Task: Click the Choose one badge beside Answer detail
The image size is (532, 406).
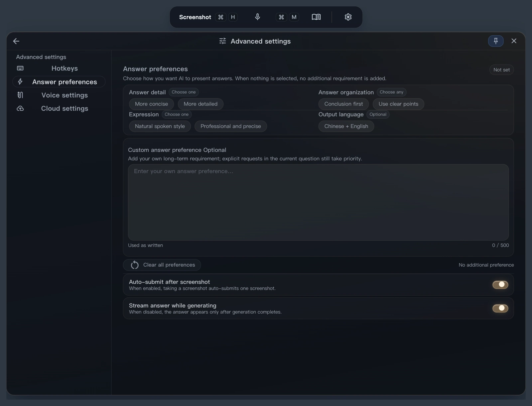Action: pos(184,92)
